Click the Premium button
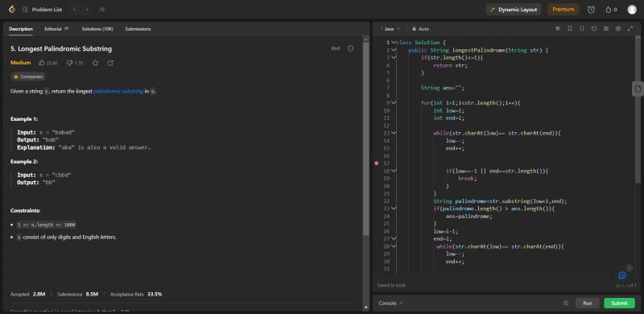The height and width of the screenshot is (314, 644). pos(563,10)
